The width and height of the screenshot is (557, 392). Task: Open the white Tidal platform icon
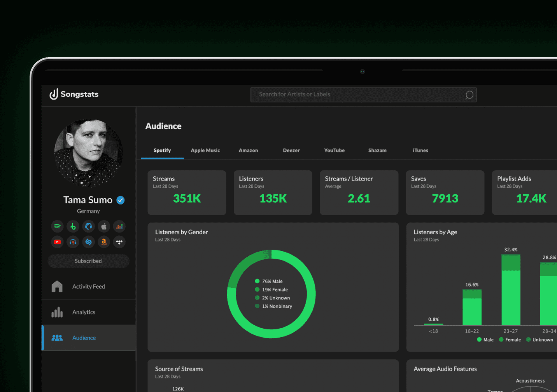(119, 242)
